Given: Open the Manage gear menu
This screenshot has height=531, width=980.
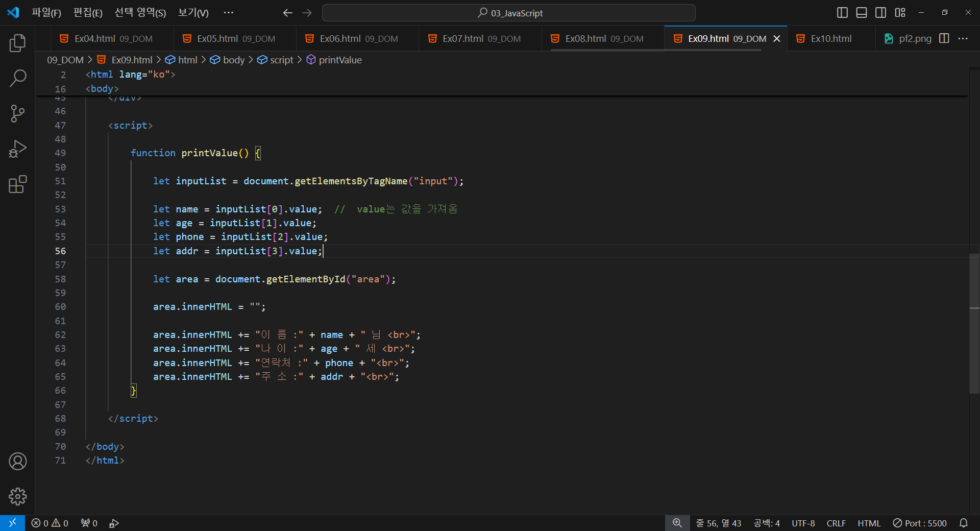Looking at the screenshot, I should coord(17,496).
